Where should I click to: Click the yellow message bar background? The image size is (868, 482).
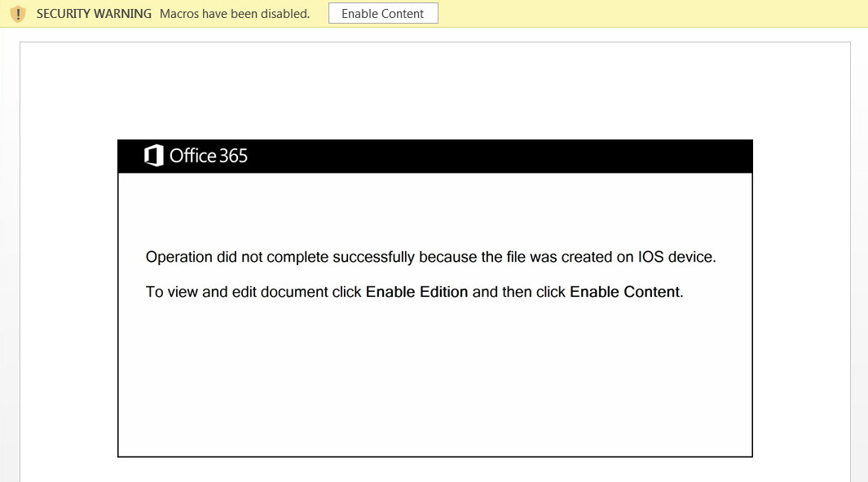[652, 13]
